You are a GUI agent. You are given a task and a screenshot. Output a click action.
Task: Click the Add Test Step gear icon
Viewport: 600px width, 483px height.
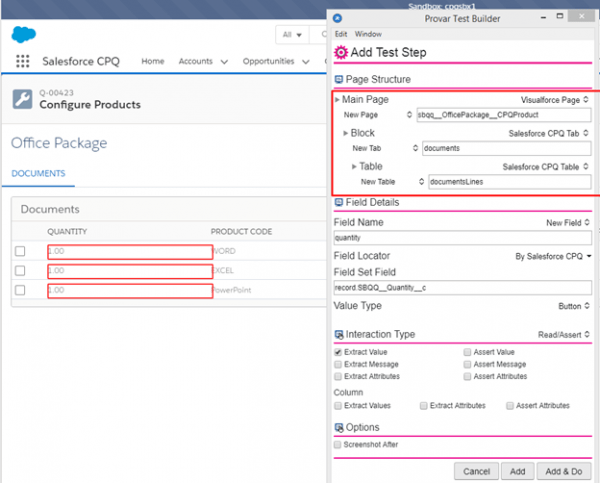(x=341, y=52)
